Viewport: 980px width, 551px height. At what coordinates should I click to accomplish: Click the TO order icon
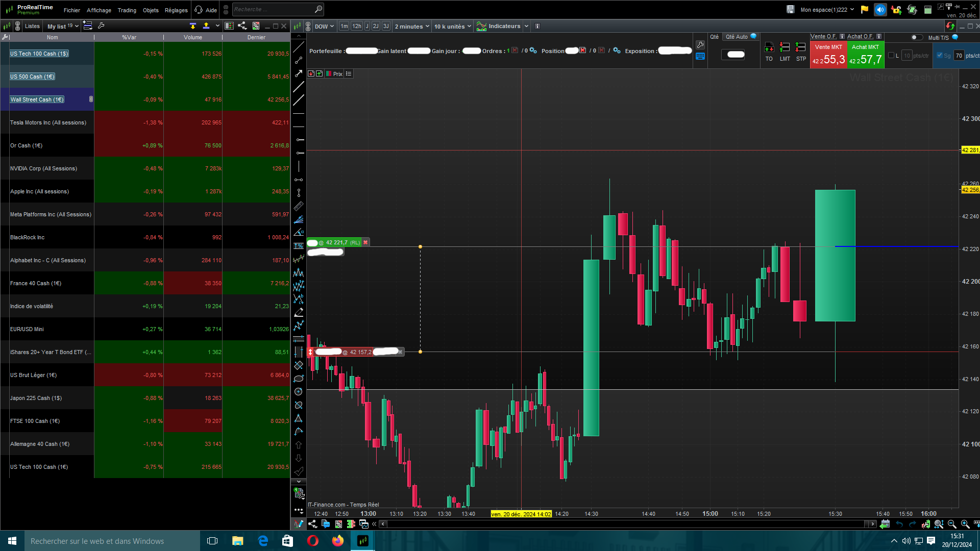tap(769, 48)
